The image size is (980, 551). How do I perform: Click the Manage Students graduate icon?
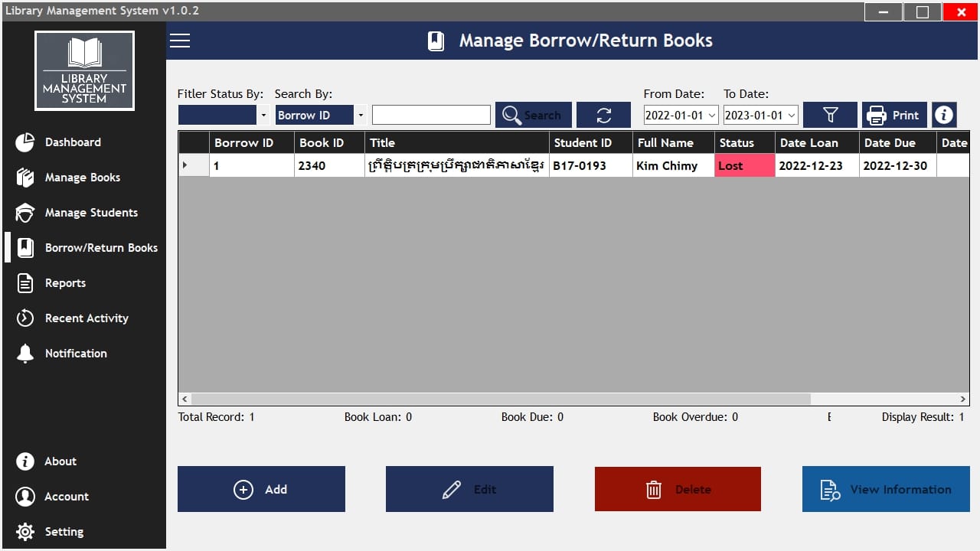(x=25, y=213)
